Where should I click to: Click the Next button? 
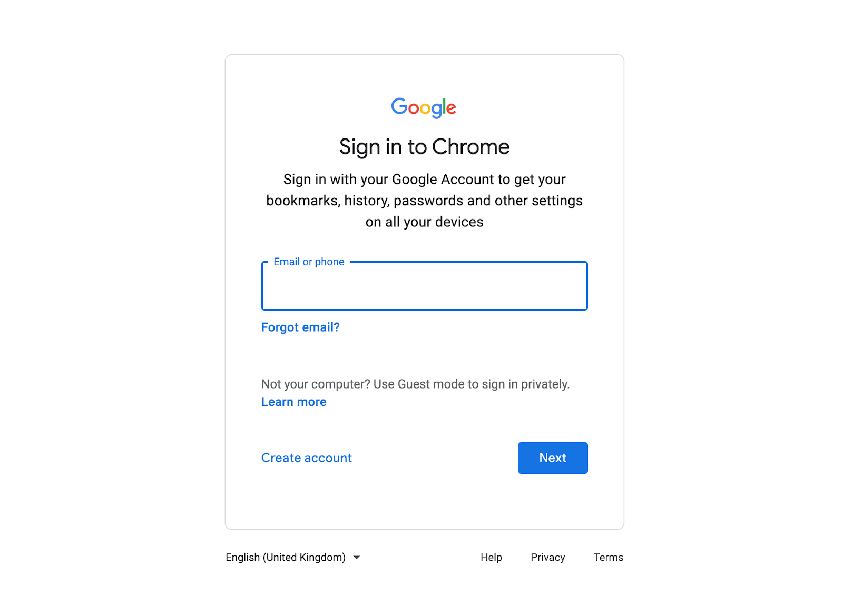click(552, 458)
